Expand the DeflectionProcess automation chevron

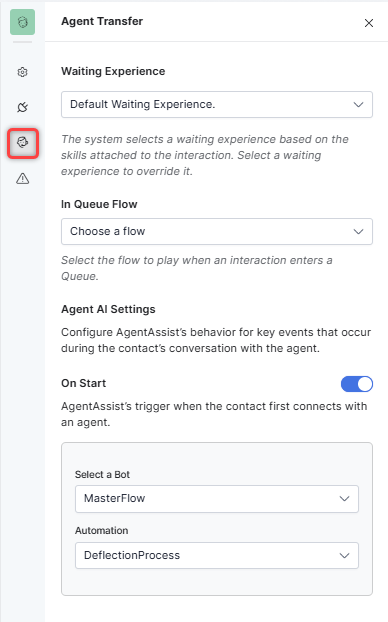[x=344, y=555]
